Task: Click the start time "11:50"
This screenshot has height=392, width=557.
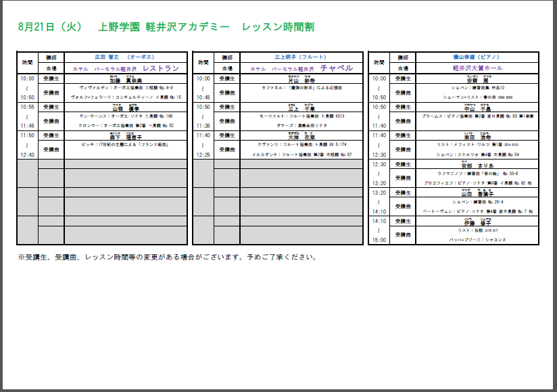Action: [x=27, y=135]
